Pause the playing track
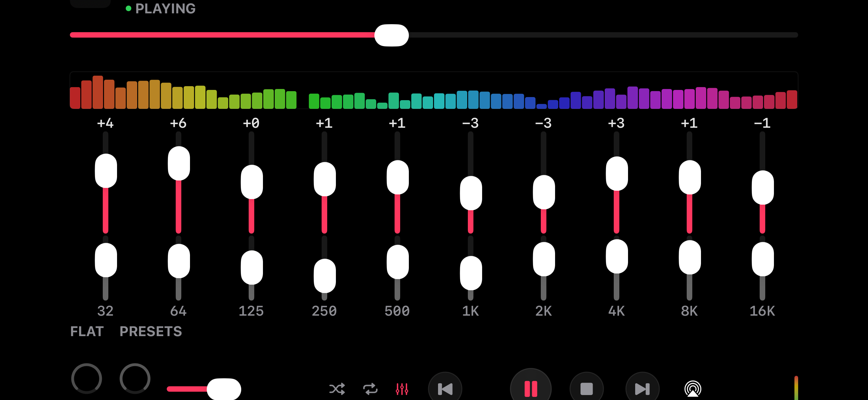 tap(531, 388)
